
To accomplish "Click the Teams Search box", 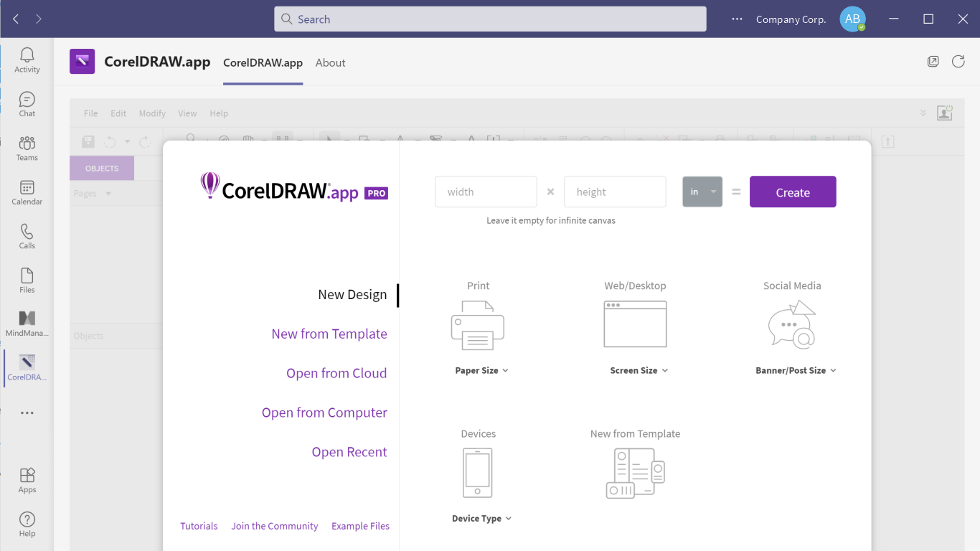I will (x=490, y=19).
